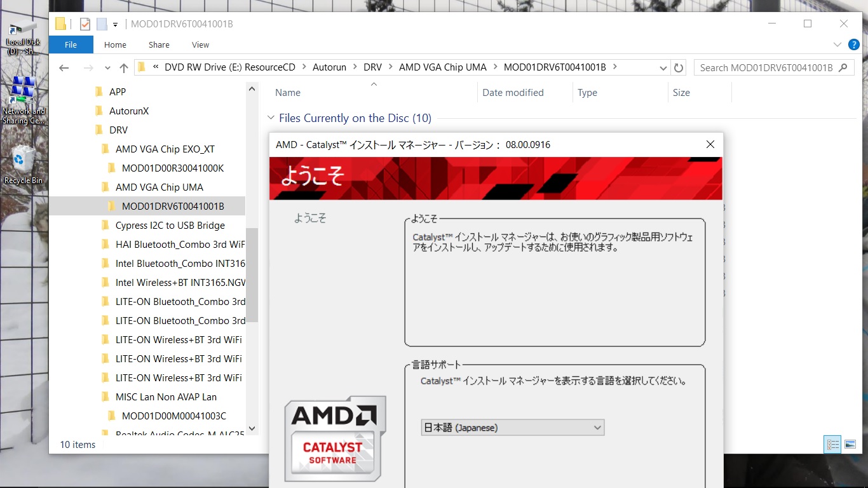Select MOD01D00R30041000K folder in tree
This screenshot has width=868, height=488.
pos(173,168)
